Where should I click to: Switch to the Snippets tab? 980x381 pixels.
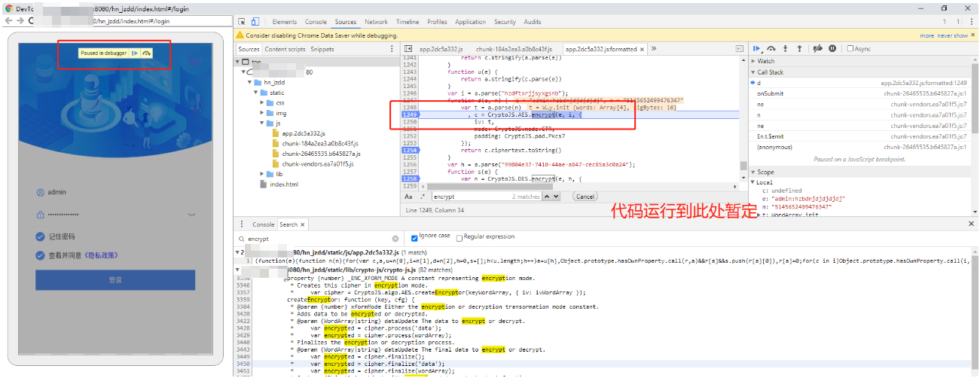click(322, 49)
